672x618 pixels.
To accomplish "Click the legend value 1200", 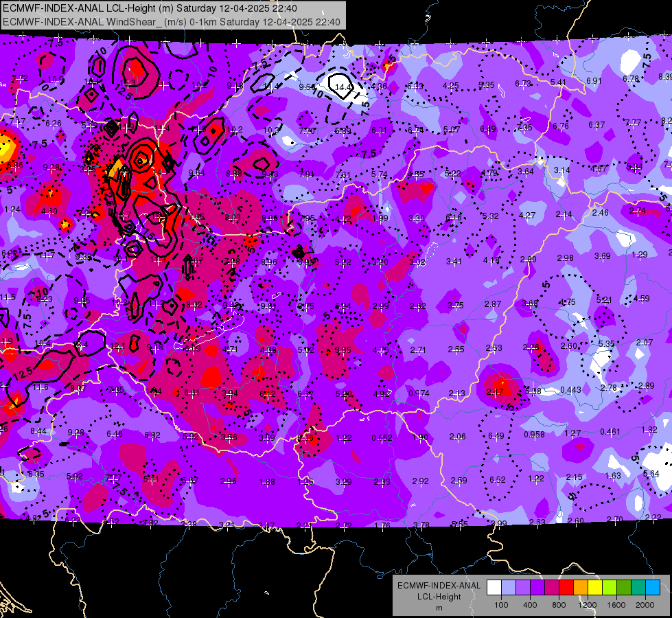I will [x=588, y=605].
